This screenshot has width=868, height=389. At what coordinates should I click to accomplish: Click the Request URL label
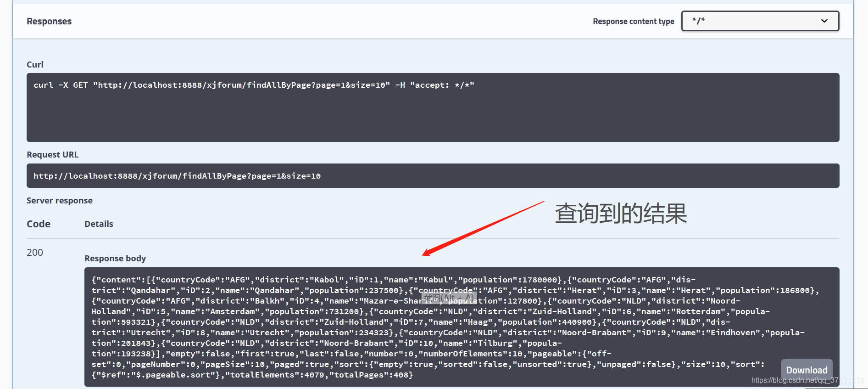click(x=52, y=155)
